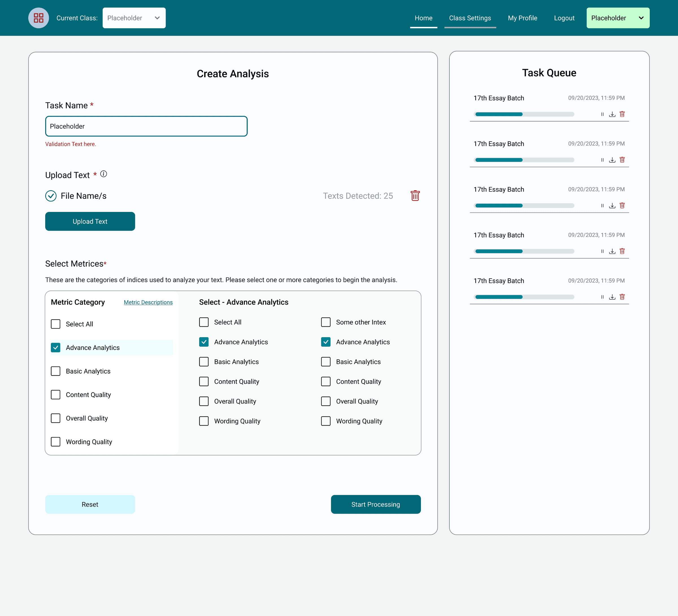Delete the uploaded file with trash icon
This screenshot has width=678, height=616.
(415, 196)
